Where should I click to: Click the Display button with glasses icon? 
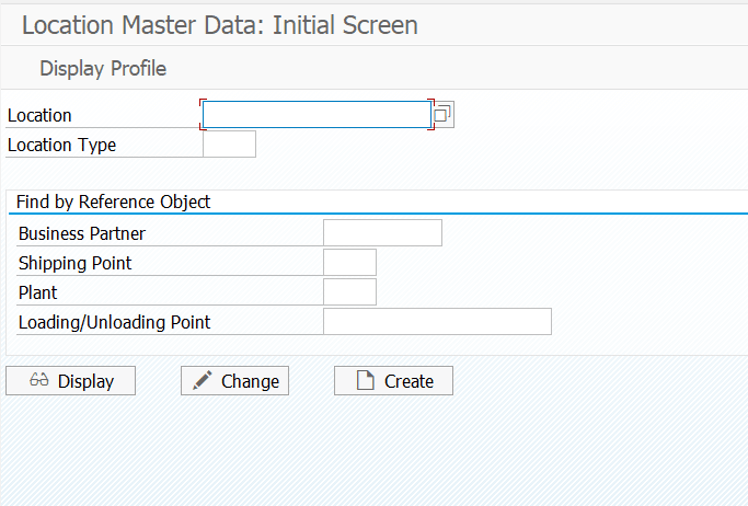click(71, 381)
